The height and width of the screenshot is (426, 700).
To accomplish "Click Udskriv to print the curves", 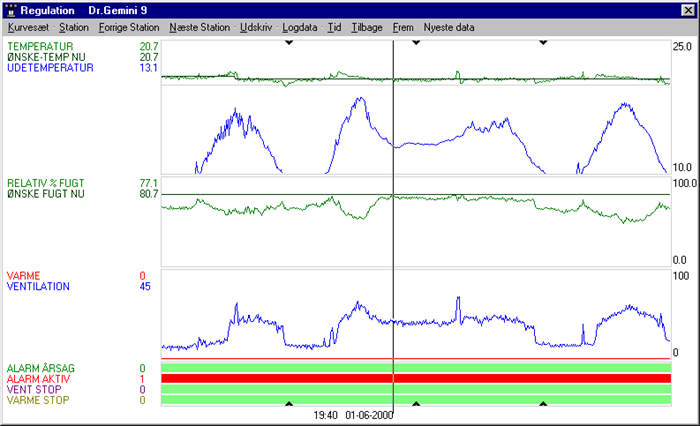I will 256,28.
